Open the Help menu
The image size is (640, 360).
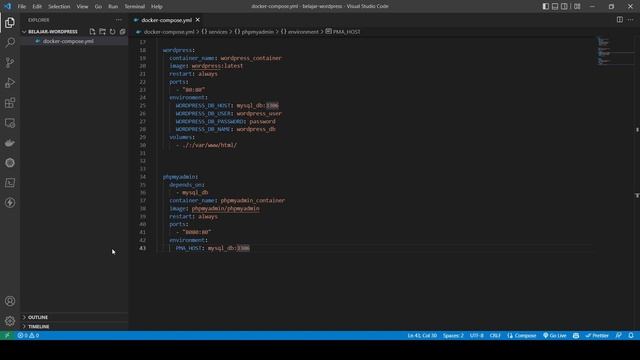pos(157,7)
